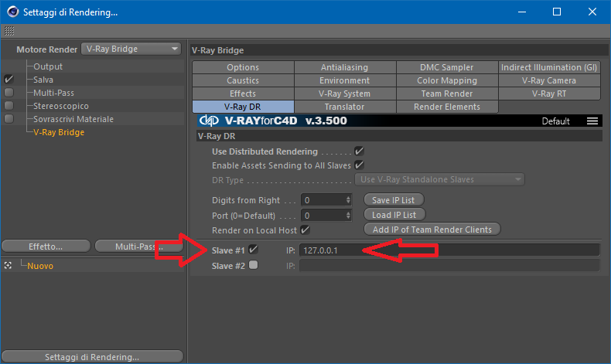Open the Motore Render dropdown
611x364 pixels.
pos(131,49)
